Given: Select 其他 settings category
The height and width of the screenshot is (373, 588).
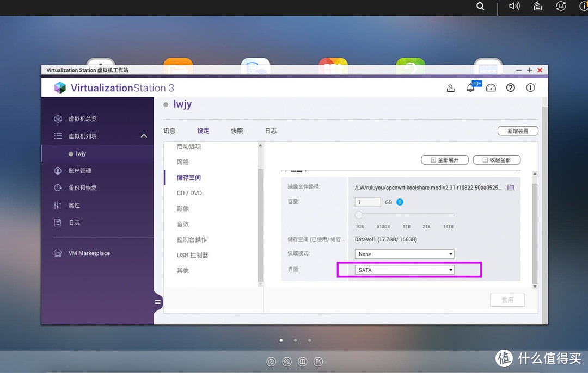Looking at the screenshot, I should pyautogui.click(x=183, y=271).
